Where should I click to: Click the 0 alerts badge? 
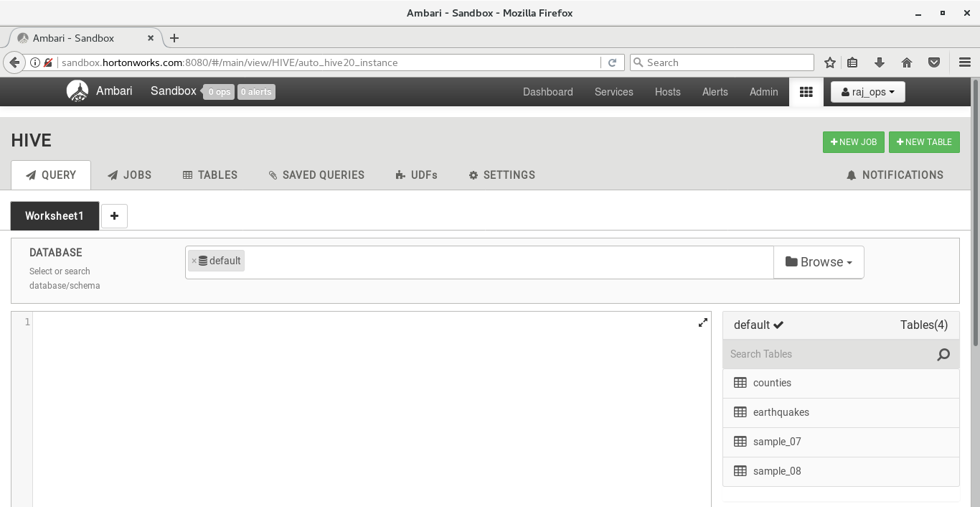pos(256,92)
